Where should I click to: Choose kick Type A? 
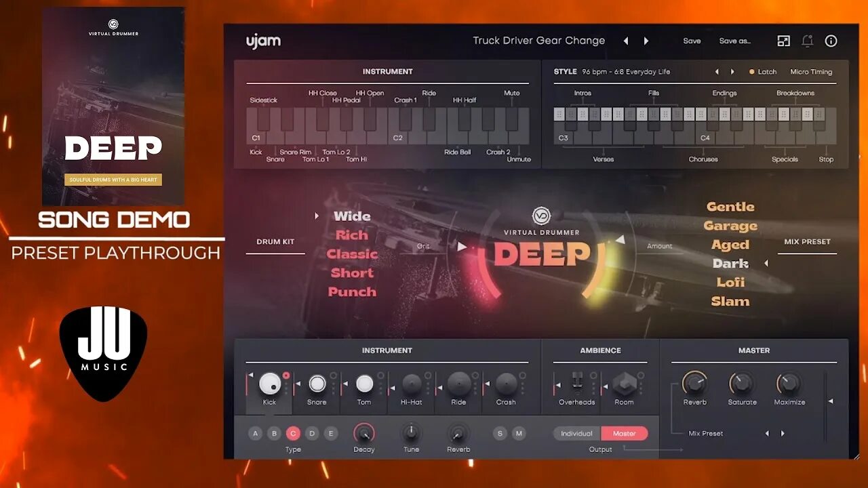(x=256, y=434)
